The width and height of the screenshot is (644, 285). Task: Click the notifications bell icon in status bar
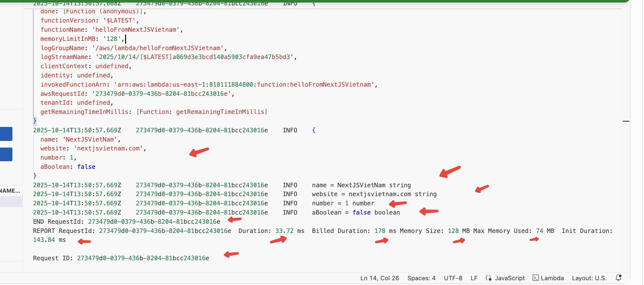point(618,278)
